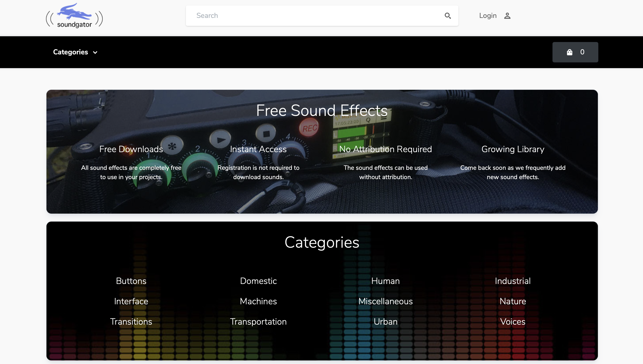Open the shopping bag cart icon
This screenshot has width=643, height=364.
click(570, 52)
